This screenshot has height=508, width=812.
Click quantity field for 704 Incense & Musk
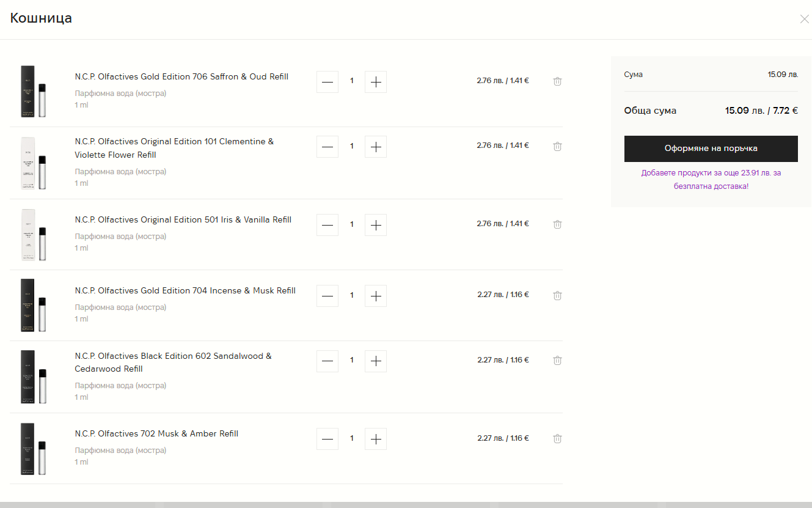pyautogui.click(x=351, y=295)
